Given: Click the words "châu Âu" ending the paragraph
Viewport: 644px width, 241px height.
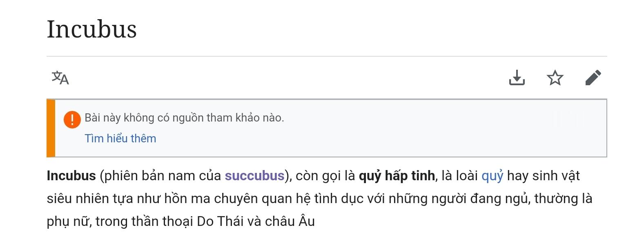Looking at the screenshot, I should point(290,221).
